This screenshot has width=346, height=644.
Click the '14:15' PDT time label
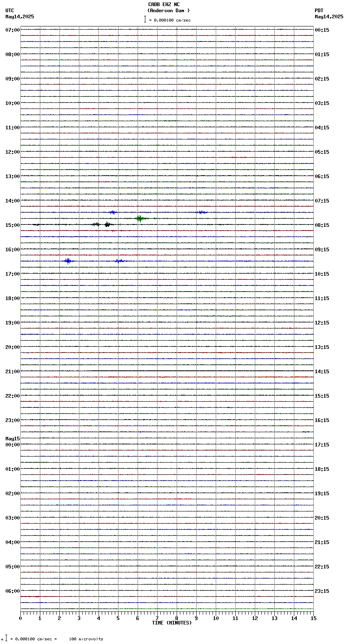pos(322,372)
